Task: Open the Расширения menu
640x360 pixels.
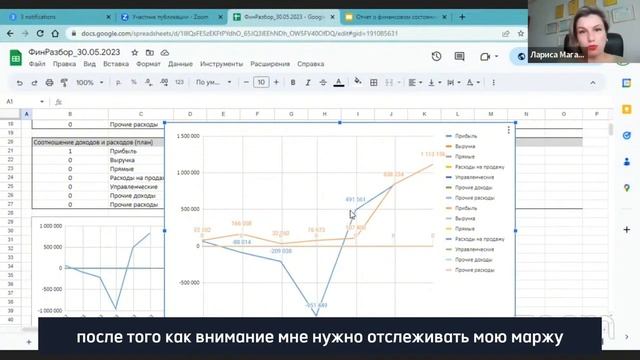Action: click(270, 64)
